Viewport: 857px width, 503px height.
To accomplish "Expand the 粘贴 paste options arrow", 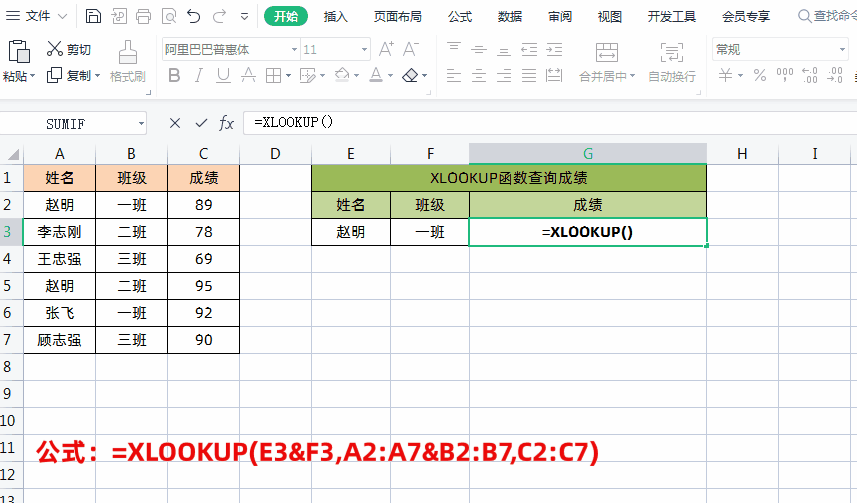I will click(x=33, y=76).
